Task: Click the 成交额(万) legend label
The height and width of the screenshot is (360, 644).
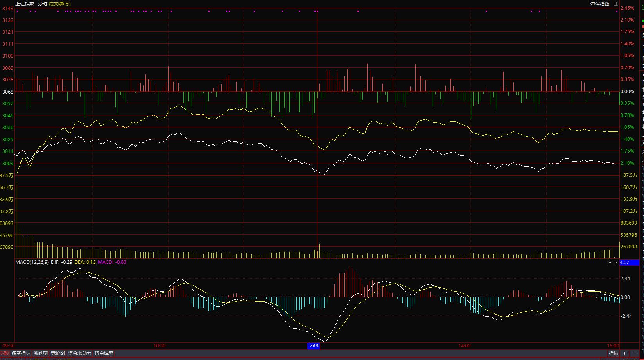Action: tap(60, 4)
